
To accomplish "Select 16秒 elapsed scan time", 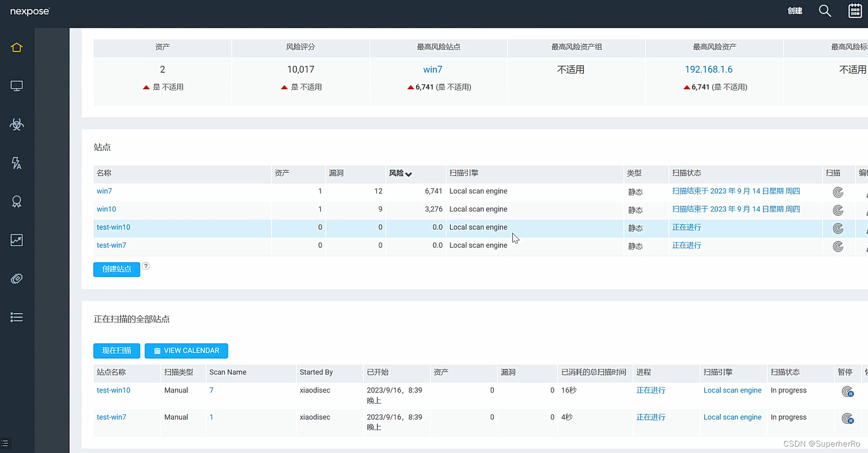I will click(x=568, y=390).
